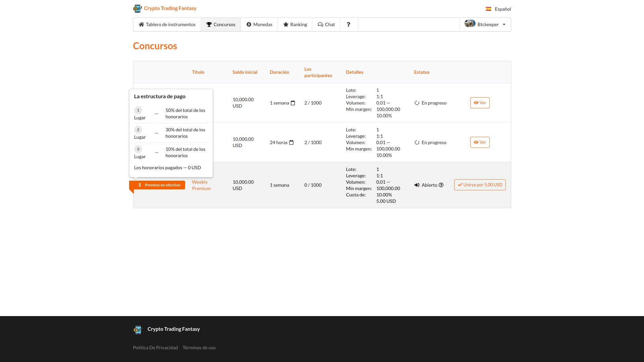644x362 pixels.
Task: Open the Chat menu item
Action: click(x=326, y=24)
